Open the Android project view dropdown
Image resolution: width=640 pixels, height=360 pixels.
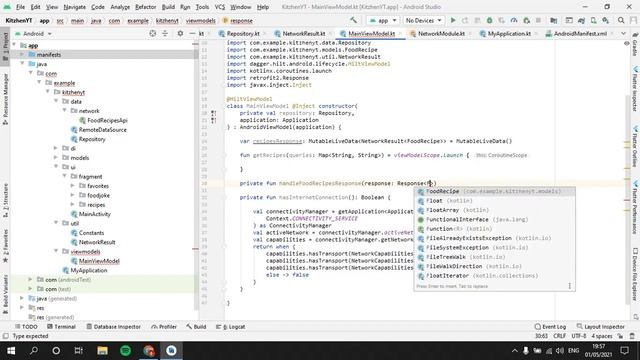point(33,33)
